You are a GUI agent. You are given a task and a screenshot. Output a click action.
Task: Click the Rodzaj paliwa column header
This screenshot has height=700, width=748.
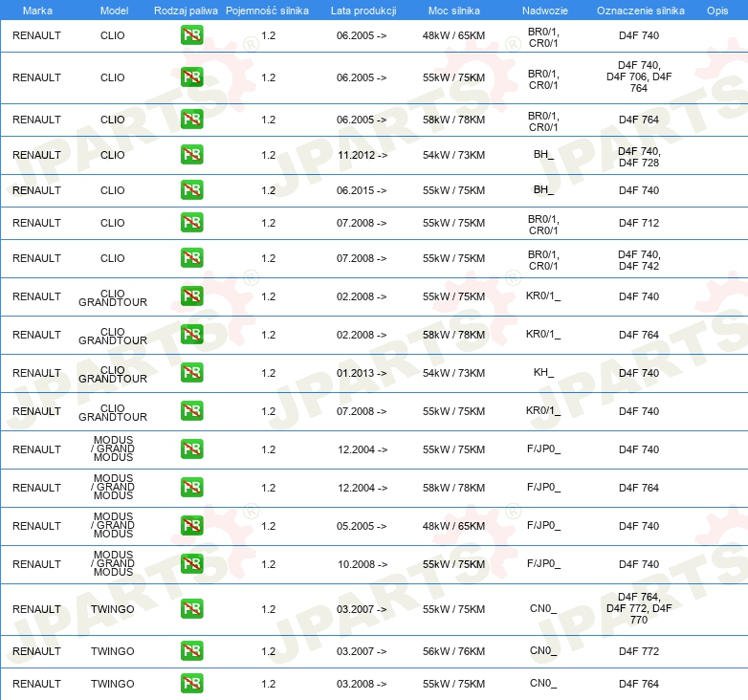(186, 11)
